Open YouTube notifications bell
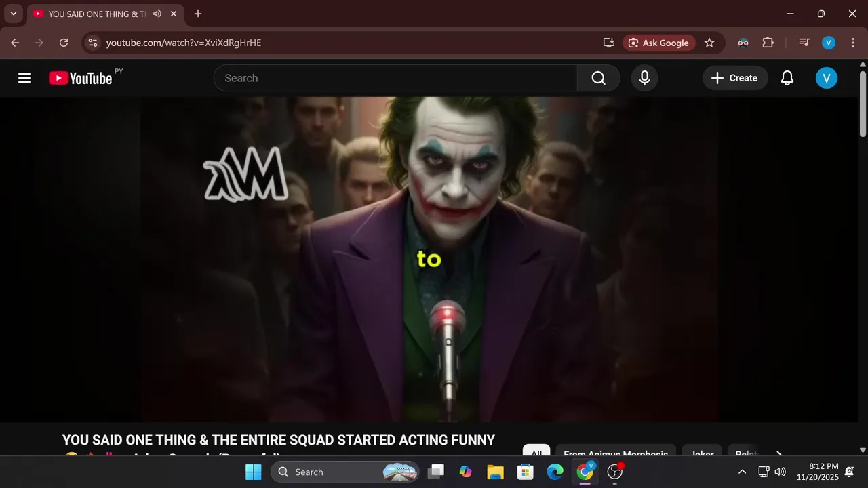Image resolution: width=868 pixels, height=488 pixels. pyautogui.click(x=787, y=78)
